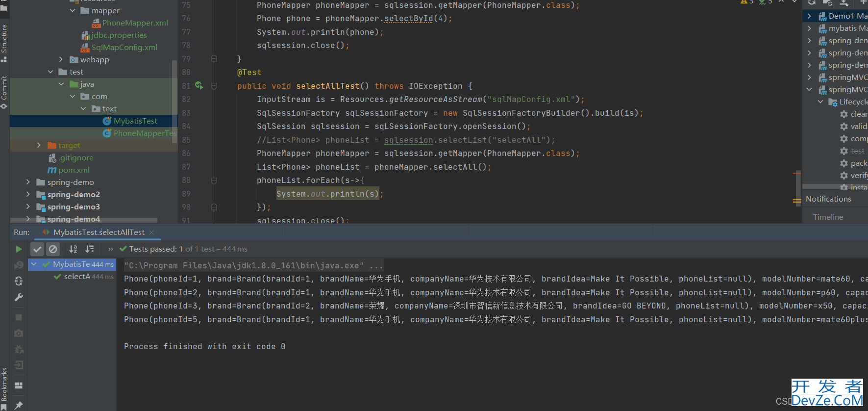Expand the target folder

39,145
